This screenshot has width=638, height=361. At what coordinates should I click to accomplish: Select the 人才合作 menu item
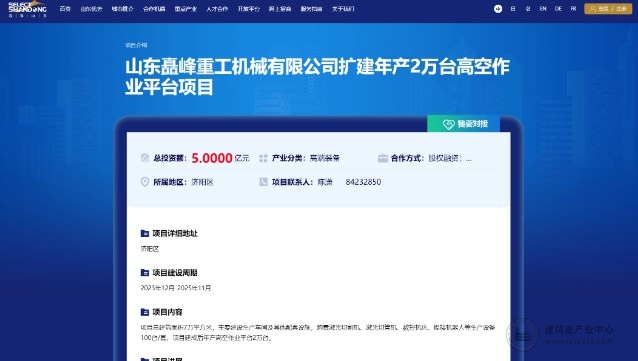(217, 9)
